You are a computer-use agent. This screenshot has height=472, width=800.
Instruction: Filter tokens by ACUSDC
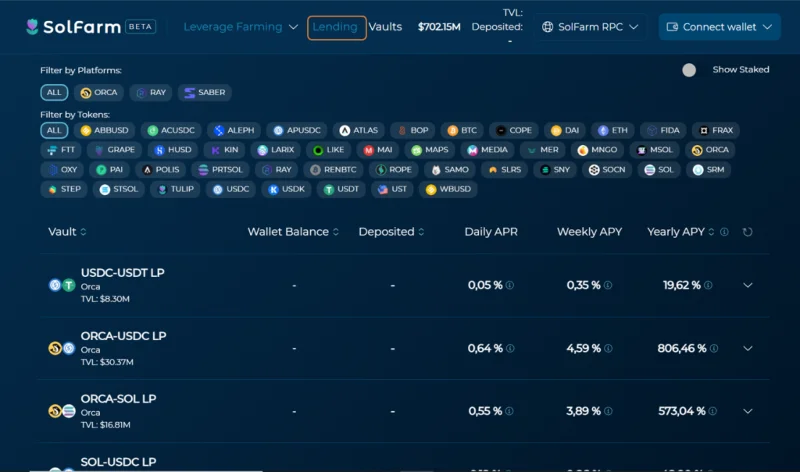pyautogui.click(x=171, y=130)
